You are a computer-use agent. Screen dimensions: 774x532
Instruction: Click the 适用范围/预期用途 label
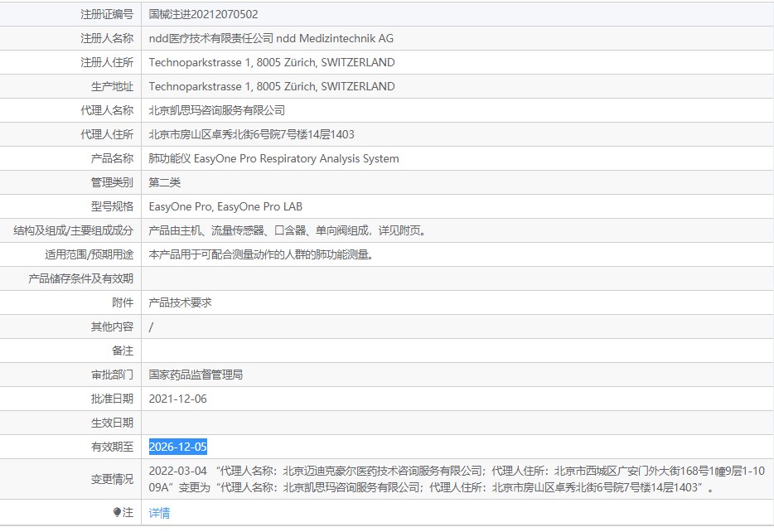pos(89,254)
